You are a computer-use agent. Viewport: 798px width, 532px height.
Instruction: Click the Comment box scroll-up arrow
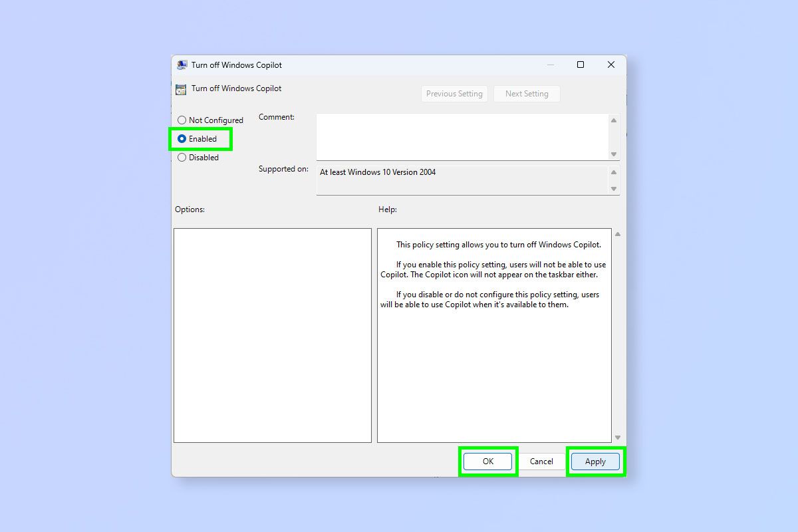point(614,120)
